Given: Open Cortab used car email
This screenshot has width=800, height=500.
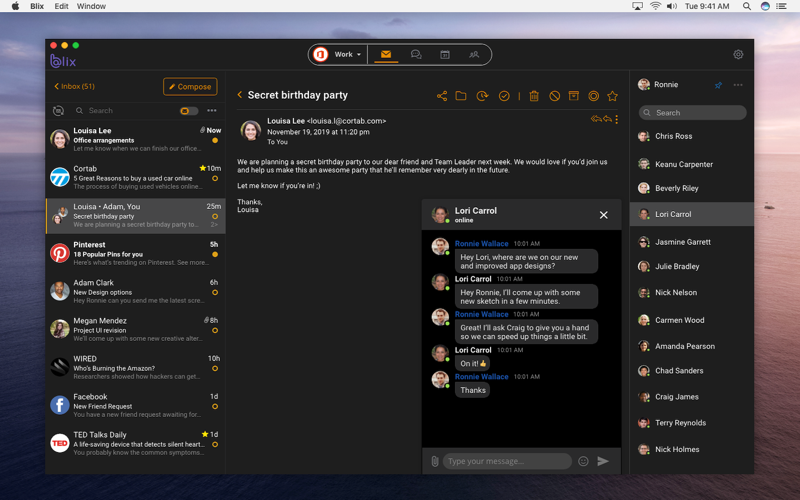Looking at the screenshot, I should [136, 178].
